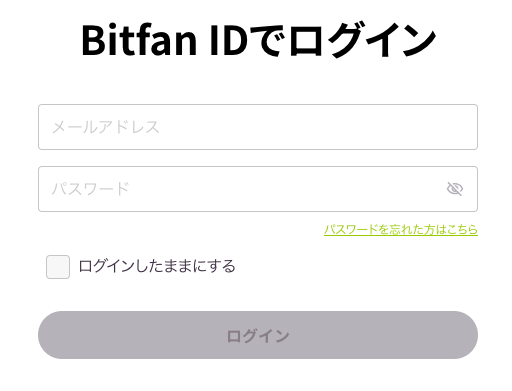Click the crossed-out eye icon
The image size is (512, 391).
click(x=455, y=189)
